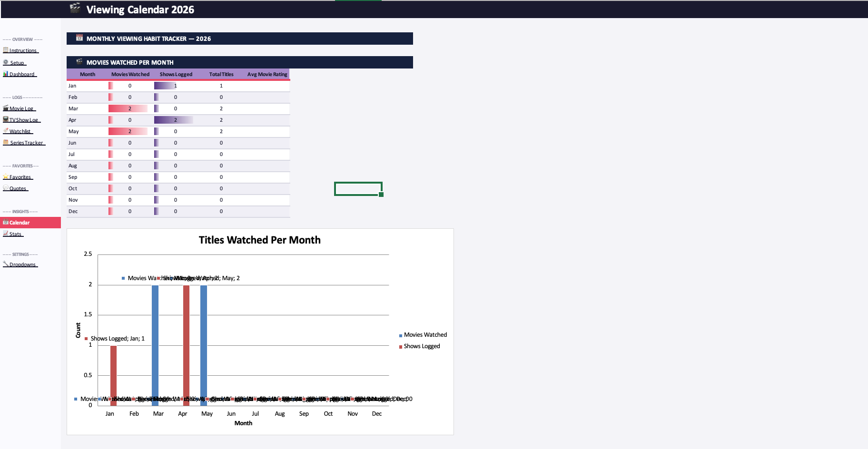Viewport: 868px width, 449px height.
Task: Click the Calendar icon in sidebar
Action: pyautogui.click(x=6, y=222)
